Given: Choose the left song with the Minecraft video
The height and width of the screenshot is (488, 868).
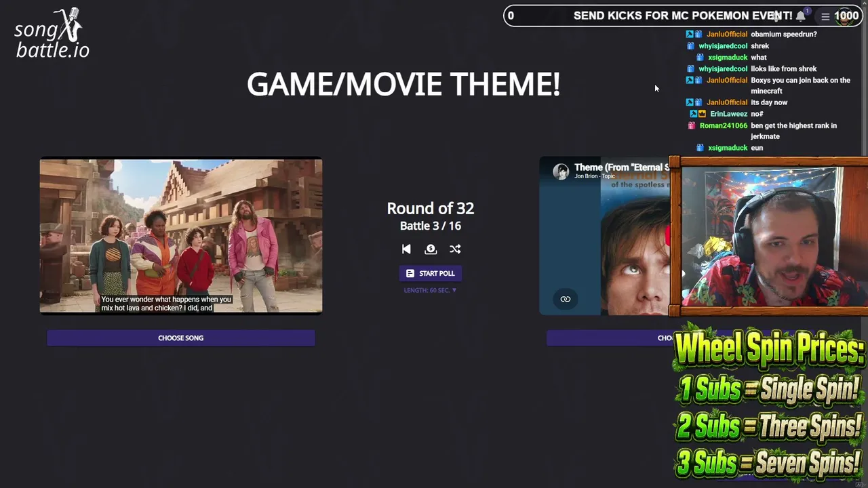Looking at the screenshot, I should click(x=181, y=338).
